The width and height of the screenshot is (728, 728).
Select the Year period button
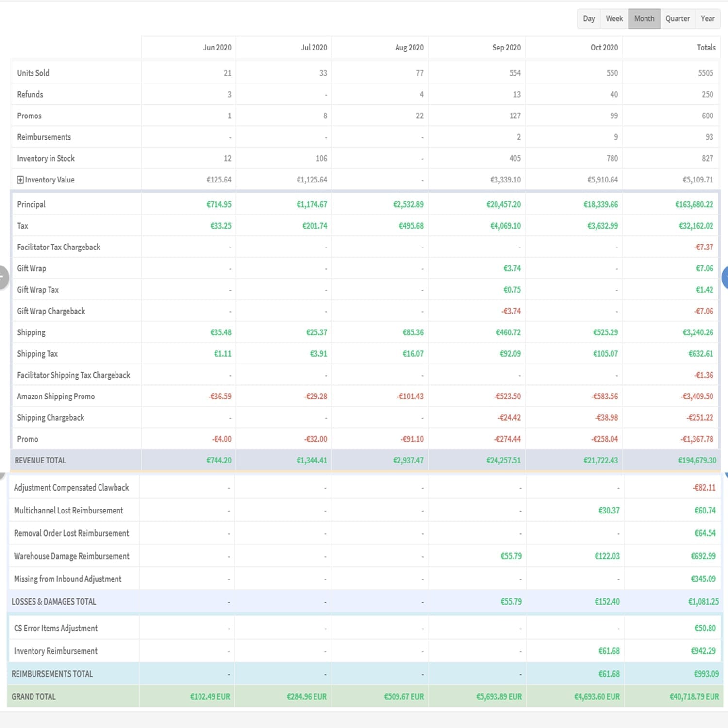708,19
